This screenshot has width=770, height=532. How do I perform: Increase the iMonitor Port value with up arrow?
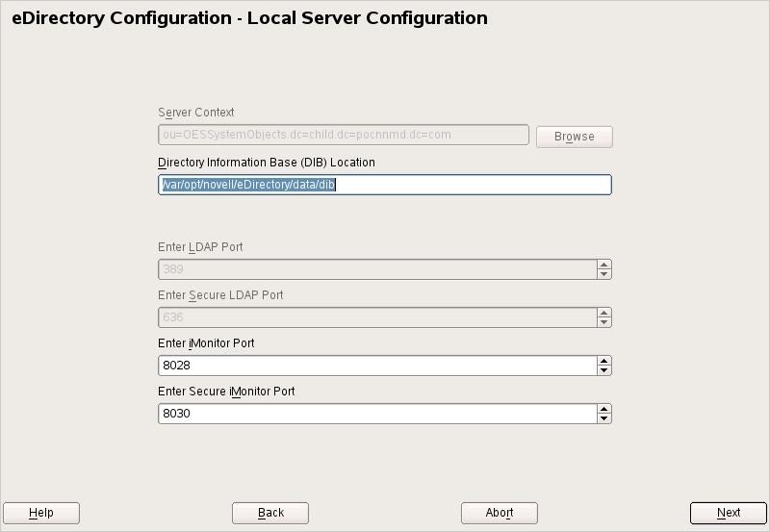click(x=603, y=361)
